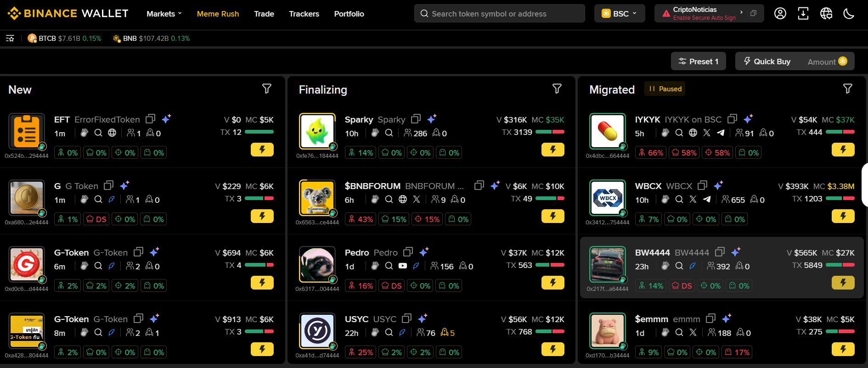
Task: Open the user account profile icon
Action: pyautogui.click(x=780, y=14)
